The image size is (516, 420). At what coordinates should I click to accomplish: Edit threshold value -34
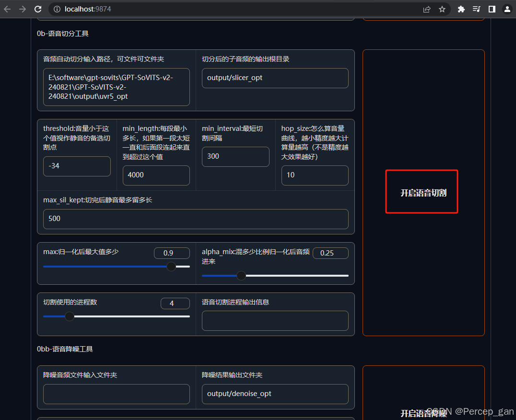[77, 166]
